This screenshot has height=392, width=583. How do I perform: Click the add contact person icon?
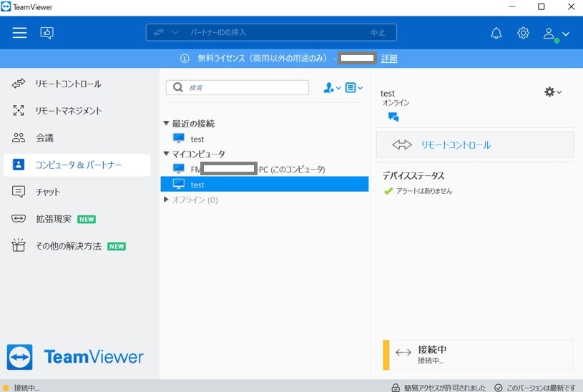point(332,88)
